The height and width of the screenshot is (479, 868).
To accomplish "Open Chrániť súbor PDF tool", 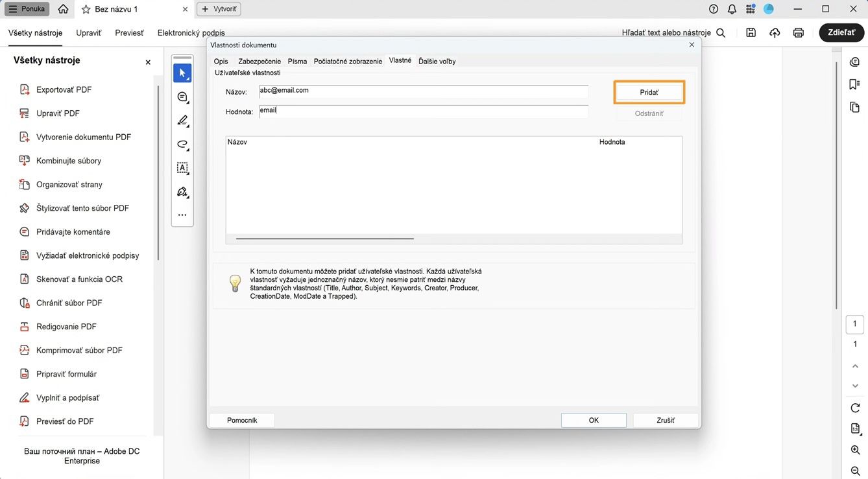I will pos(69,303).
